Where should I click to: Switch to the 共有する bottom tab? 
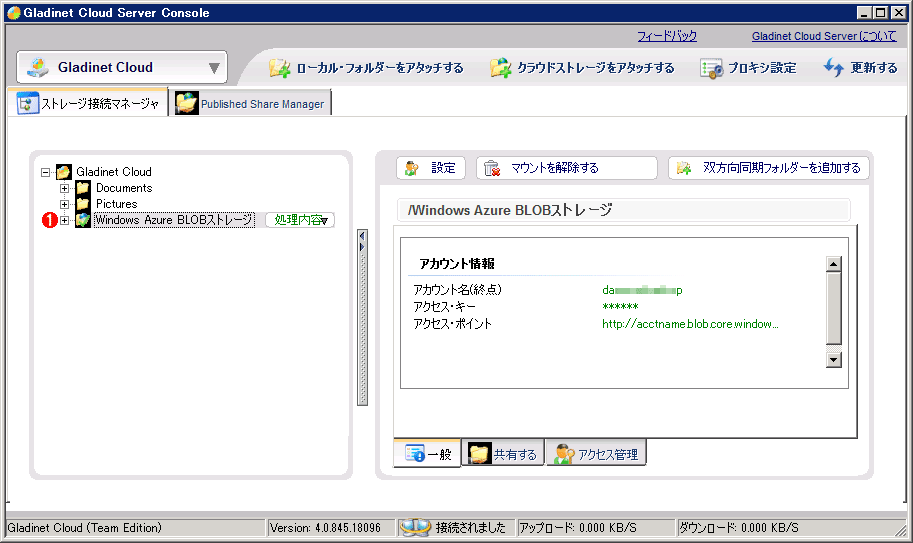tap(503, 454)
